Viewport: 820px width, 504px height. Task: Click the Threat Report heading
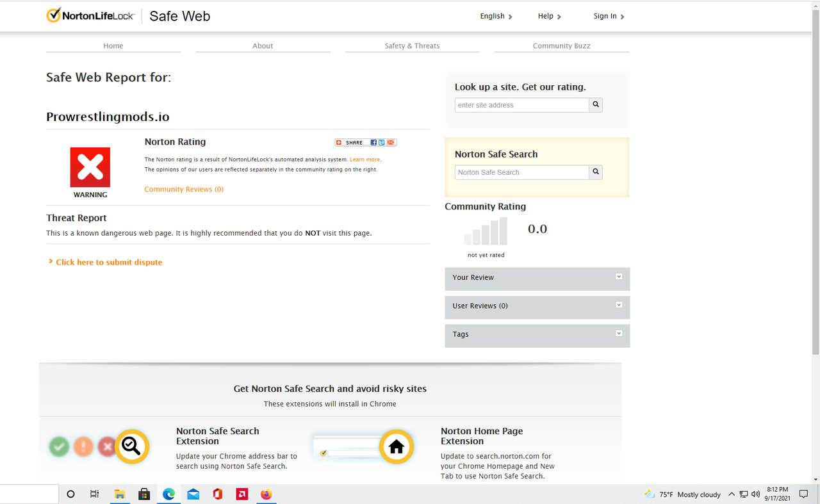[76, 218]
